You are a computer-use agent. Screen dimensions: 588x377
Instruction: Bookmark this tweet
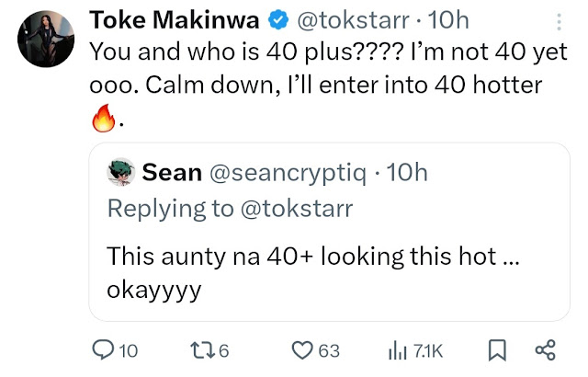497,350
